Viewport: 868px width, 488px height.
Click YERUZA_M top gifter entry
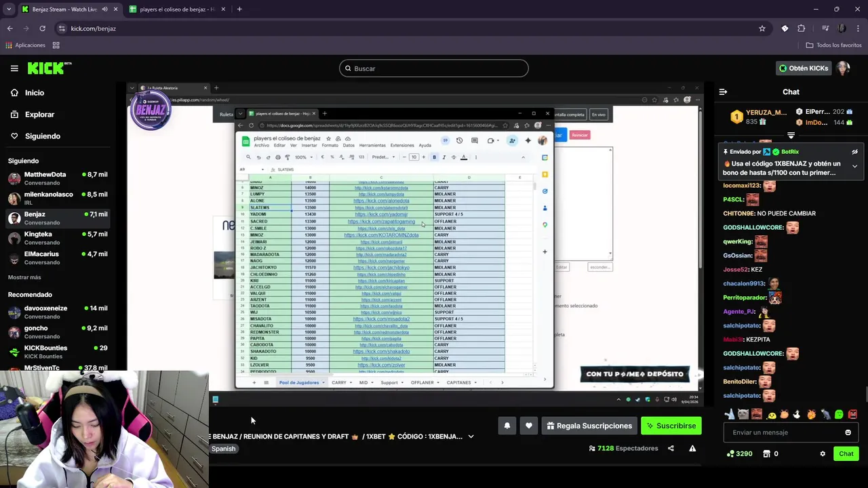758,117
